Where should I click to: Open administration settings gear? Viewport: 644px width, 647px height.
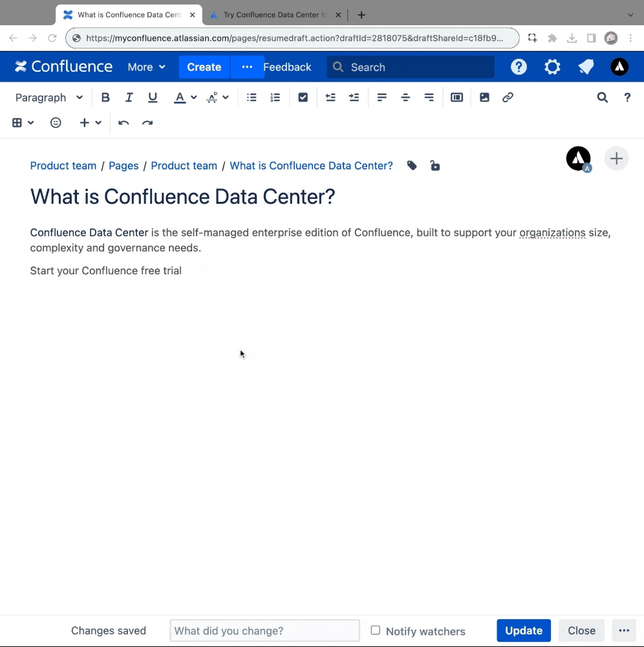552,67
